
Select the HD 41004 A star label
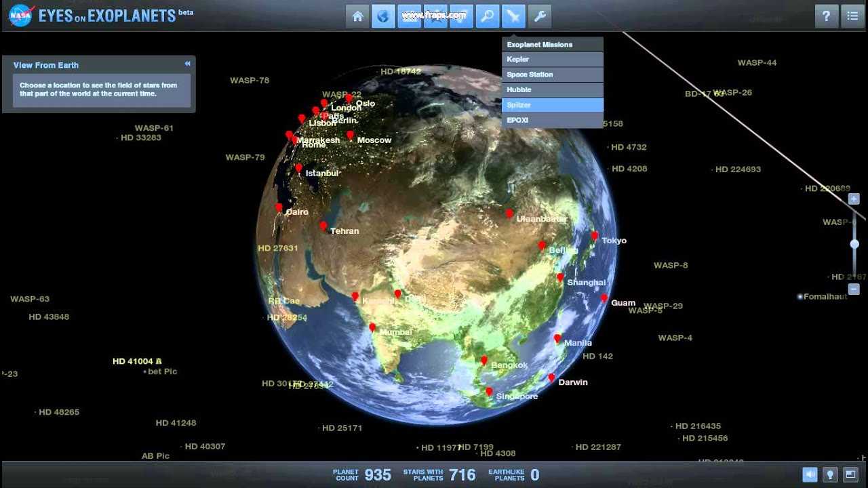click(x=137, y=361)
